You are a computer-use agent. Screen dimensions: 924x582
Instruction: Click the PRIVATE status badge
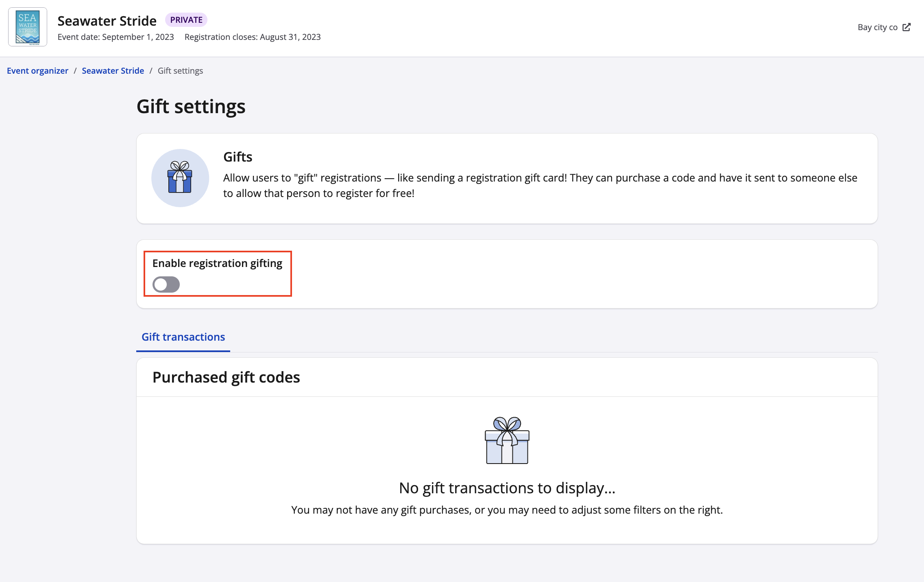(x=186, y=20)
